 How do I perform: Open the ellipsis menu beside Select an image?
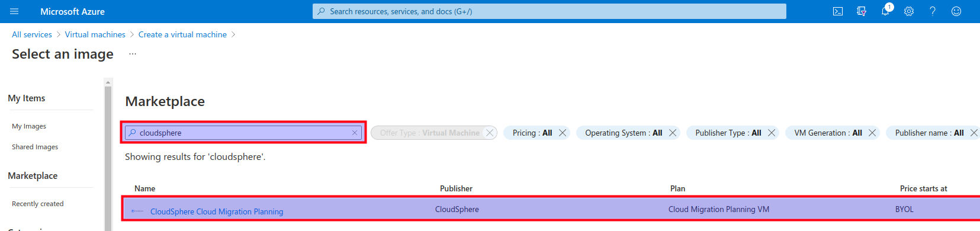[x=133, y=54]
